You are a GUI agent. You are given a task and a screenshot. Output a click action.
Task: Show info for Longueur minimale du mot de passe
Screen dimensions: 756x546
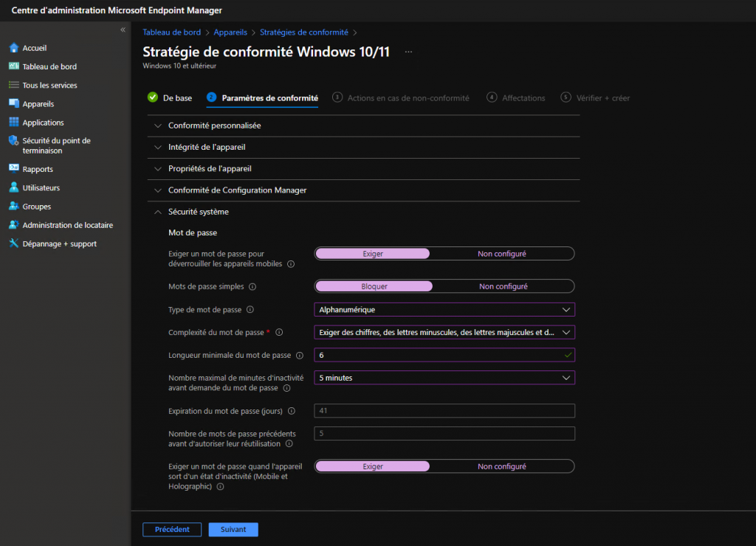click(300, 356)
